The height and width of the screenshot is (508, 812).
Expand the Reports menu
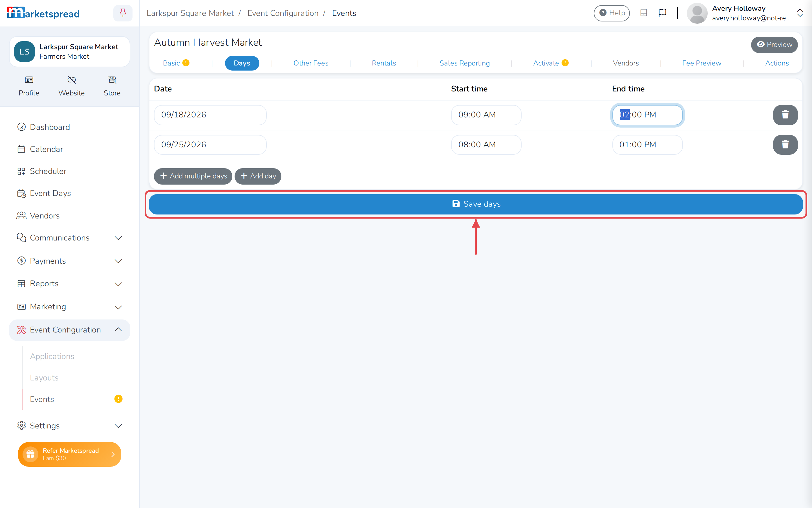click(69, 284)
